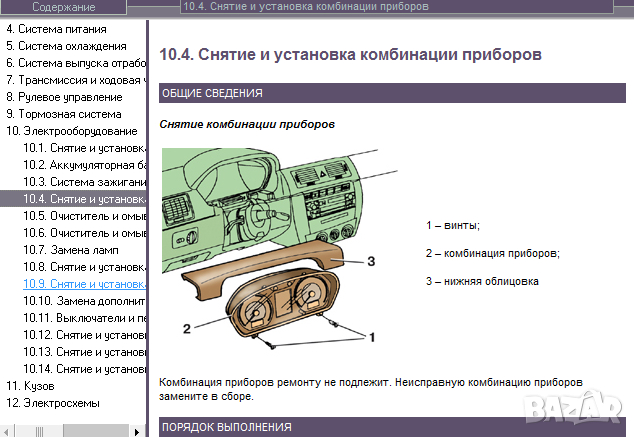Open section 10.10 Замена дополнит
Image resolution: width=634 pixels, height=437 pixels.
coord(85,301)
